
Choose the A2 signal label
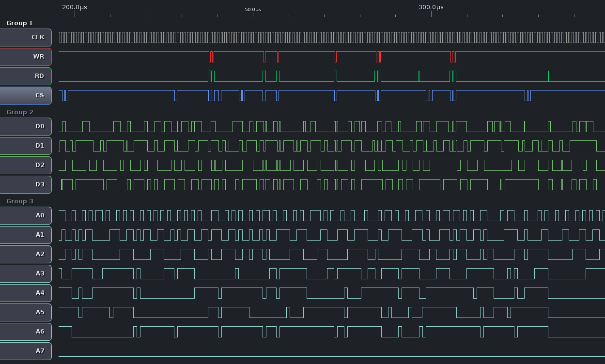pos(26,254)
